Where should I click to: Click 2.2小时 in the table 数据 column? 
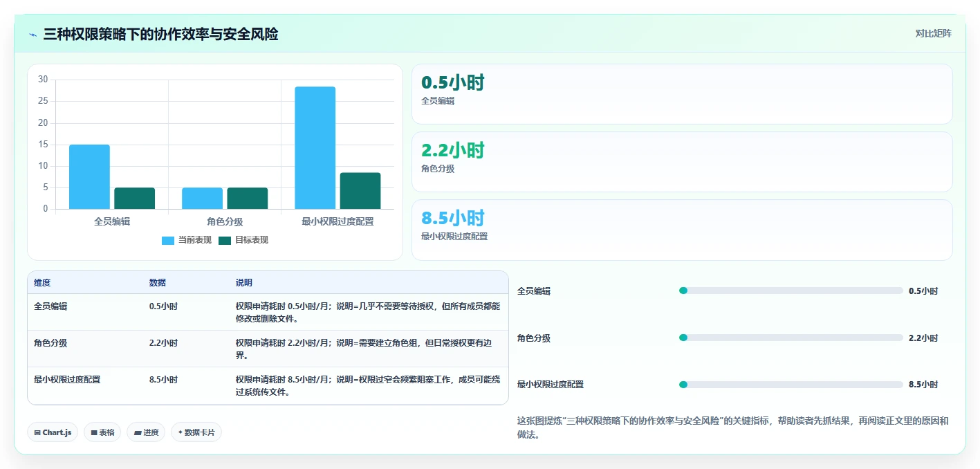(163, 342)
